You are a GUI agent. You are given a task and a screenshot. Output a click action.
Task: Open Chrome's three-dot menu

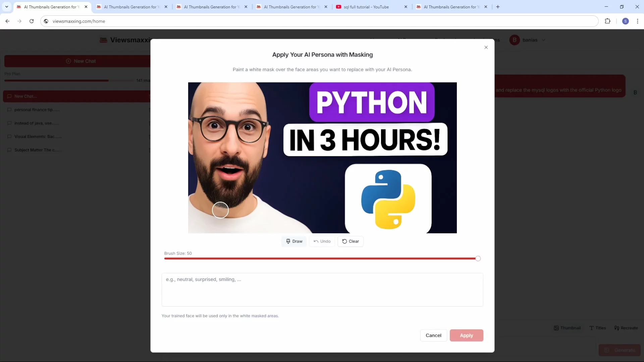click(638, 21)
